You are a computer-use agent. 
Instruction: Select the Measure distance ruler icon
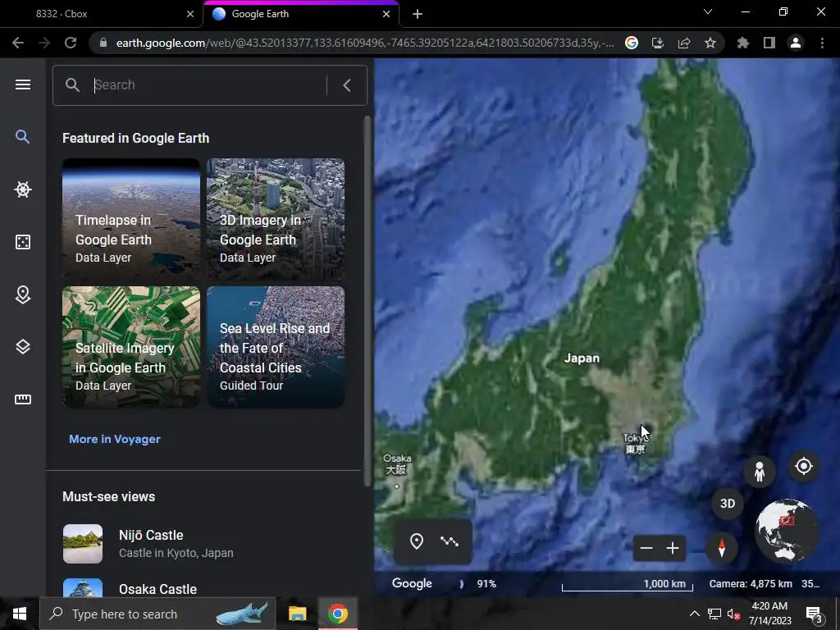click(x=22, y=399)
